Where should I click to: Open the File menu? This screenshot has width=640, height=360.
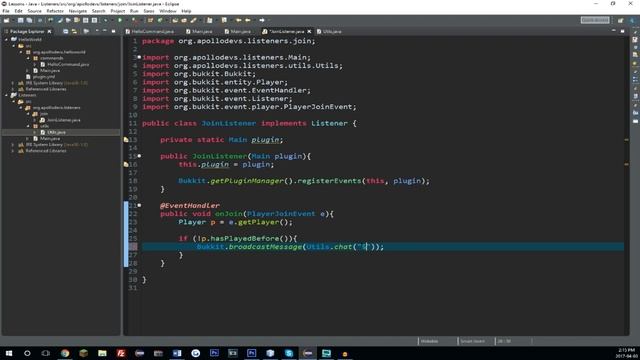click(6, 11)
